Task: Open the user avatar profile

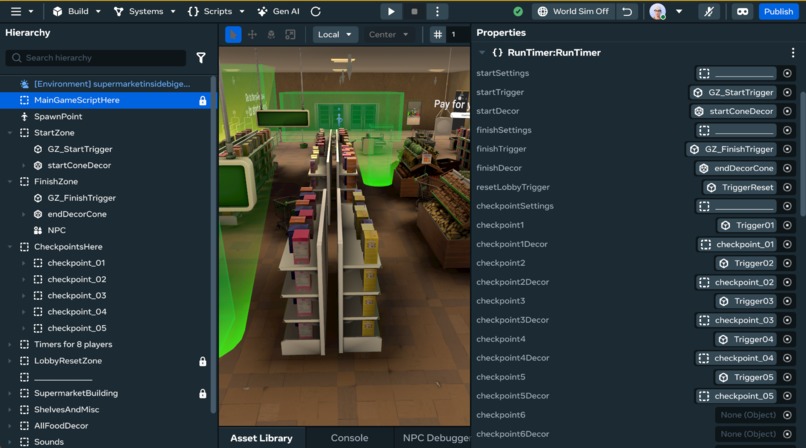Action: pyautogui.click(x=658, y=11)
